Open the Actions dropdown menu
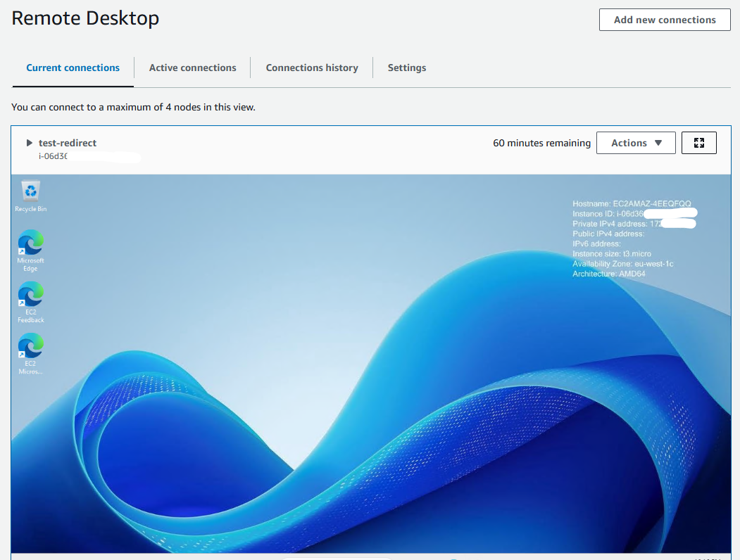 (636, 143)
